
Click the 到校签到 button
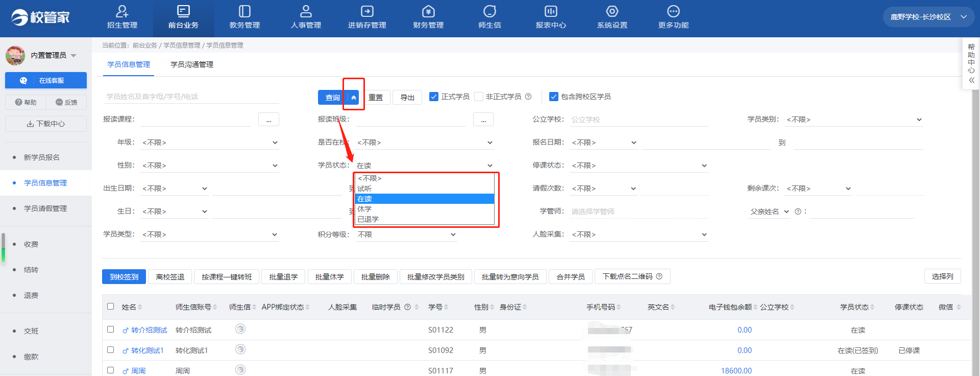pos(124,276)
